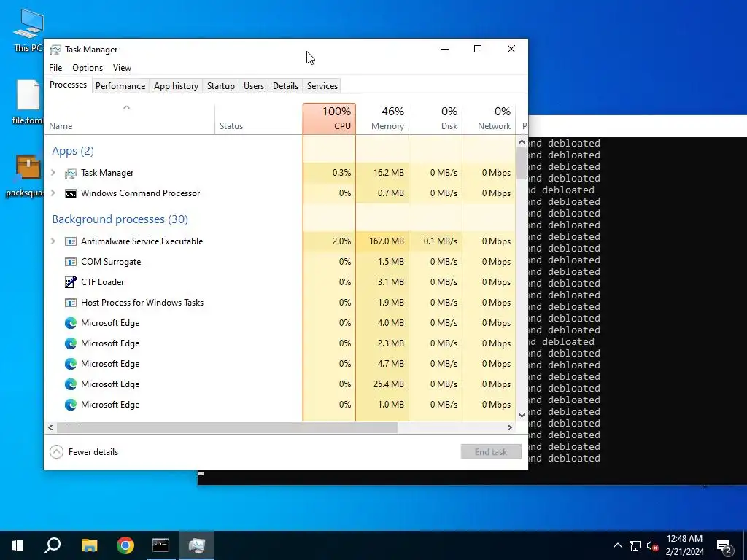
Task: Click the horizontal scrollbar right arrow
Action: 510,427
